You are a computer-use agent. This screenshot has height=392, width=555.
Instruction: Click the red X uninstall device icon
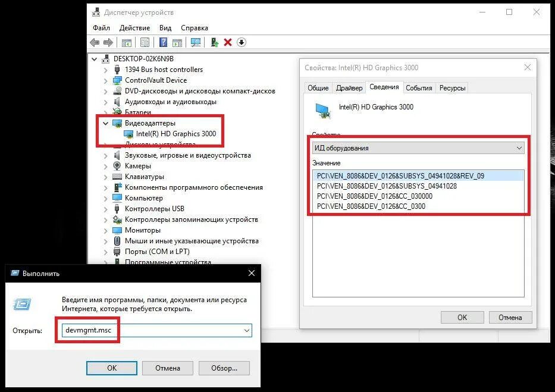click(x=228, y=42)
